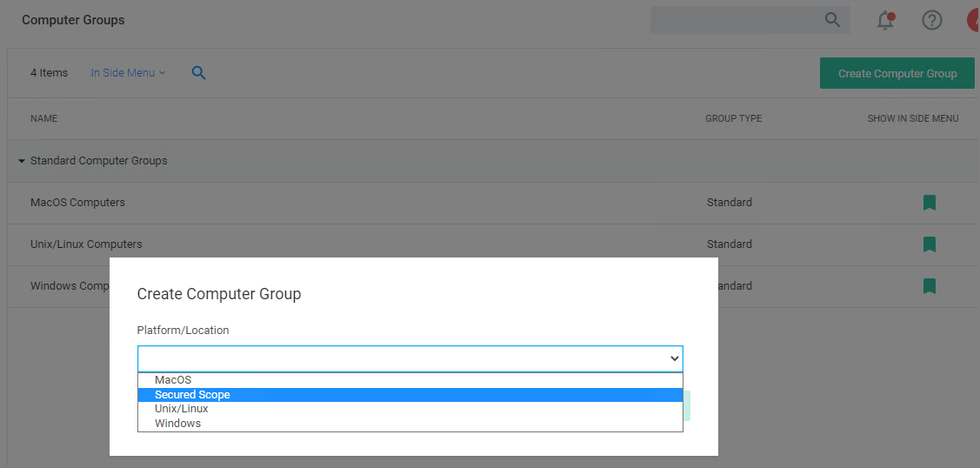Click the user avatar in top corner
This screenshot has height=468, width=980.
click(974, 20)
